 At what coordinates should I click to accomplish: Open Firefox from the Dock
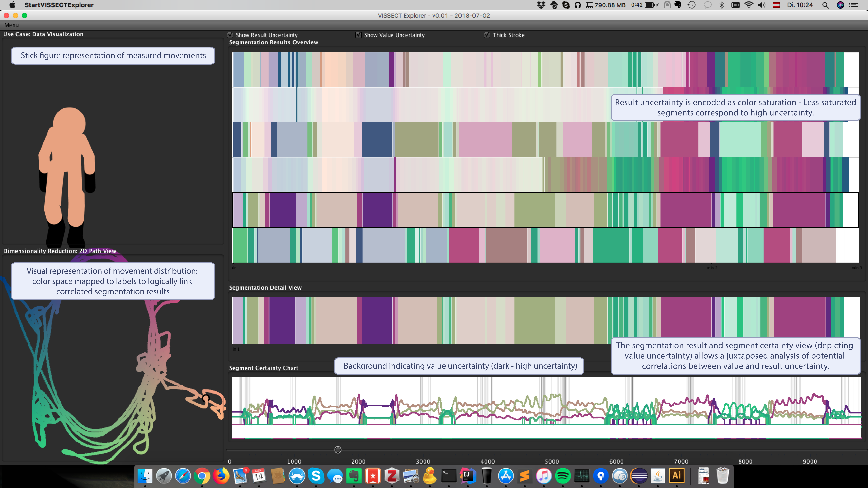point(221,476)
